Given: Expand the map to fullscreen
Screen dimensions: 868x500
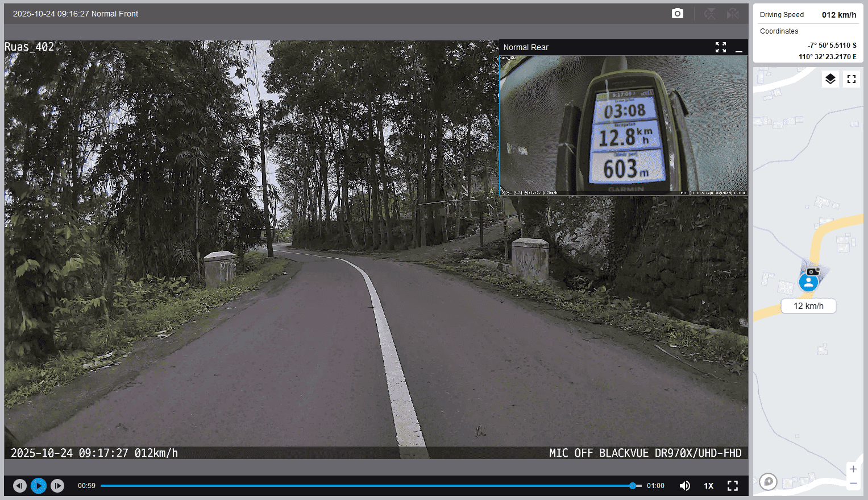Looking at the screenshot, I should click(852, 79).
